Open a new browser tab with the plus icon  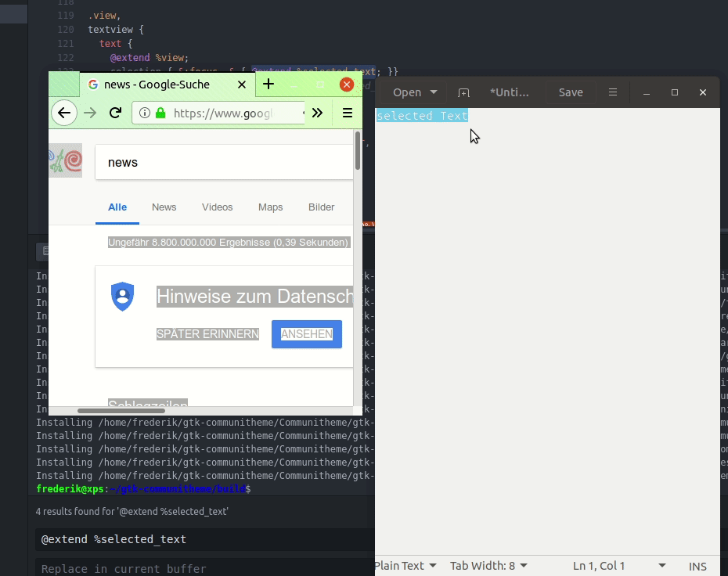269,85
